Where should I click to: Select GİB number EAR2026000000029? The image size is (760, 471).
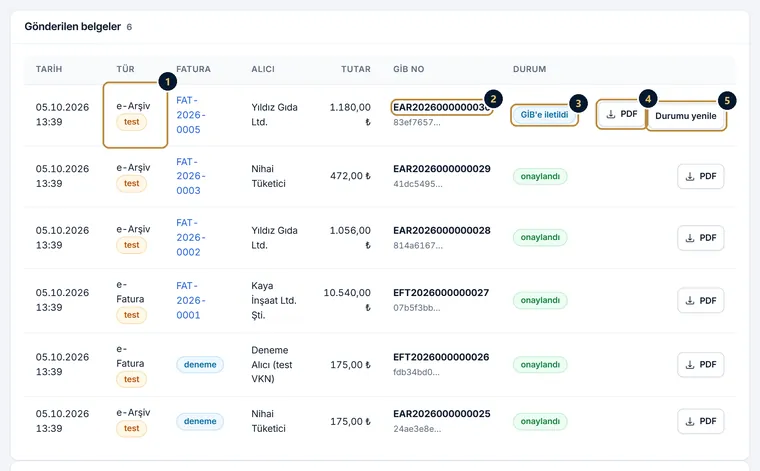coord(442,169)
